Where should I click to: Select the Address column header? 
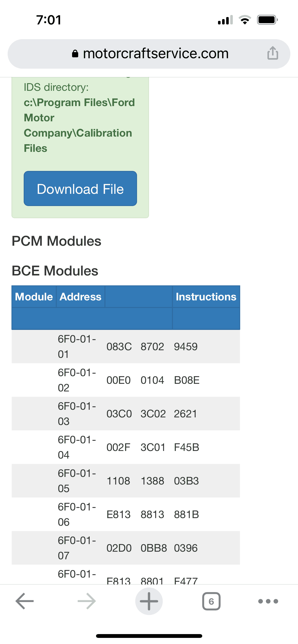click(80, 297)
